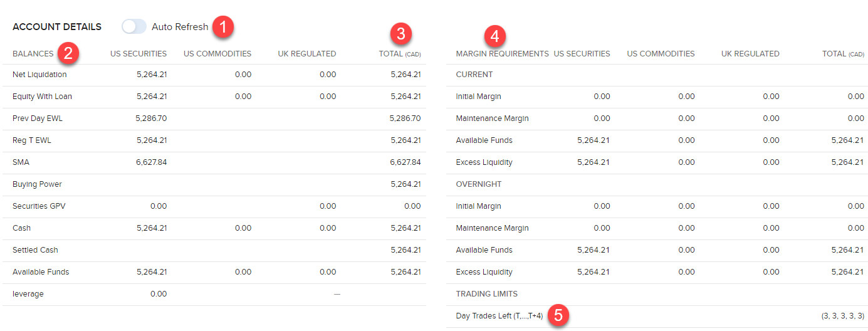The image size is (868, 331).
Task: Select Initial Margin label under CURRENT
Action: 479,97
